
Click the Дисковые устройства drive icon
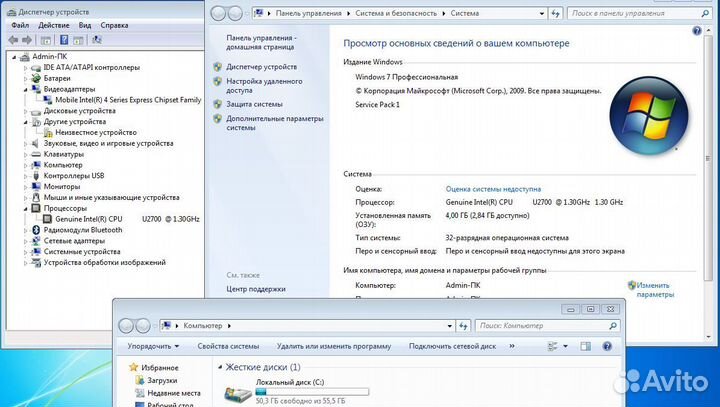click(x=36, y=112)
